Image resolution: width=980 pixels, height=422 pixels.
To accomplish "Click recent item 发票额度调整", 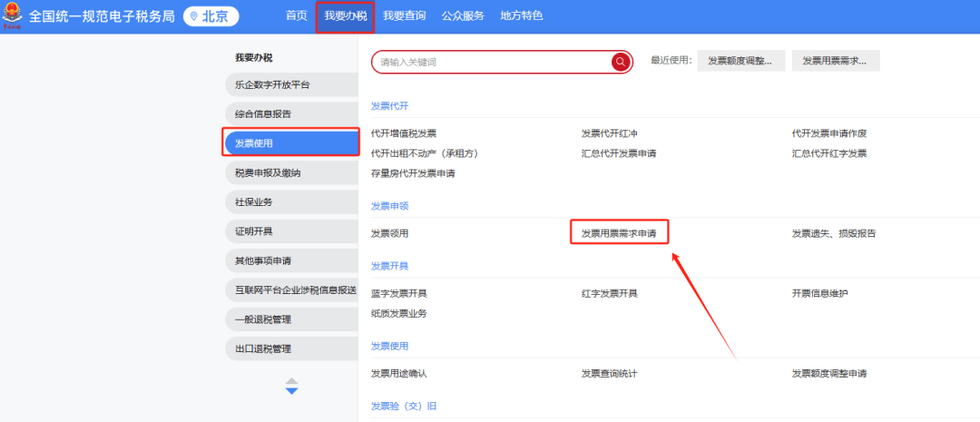I will tap(740, 61).
